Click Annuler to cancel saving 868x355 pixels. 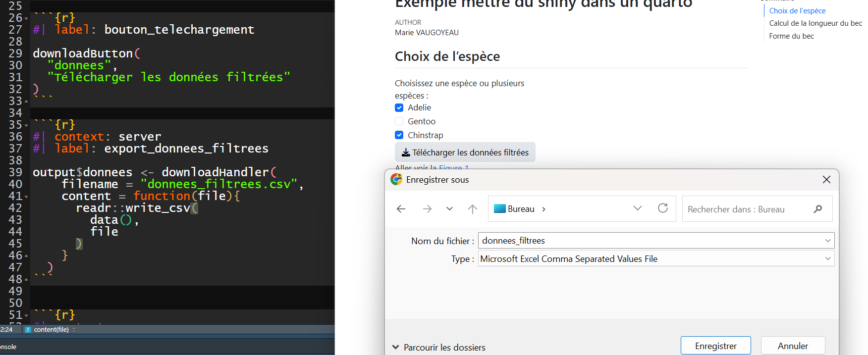click(793, 346)
